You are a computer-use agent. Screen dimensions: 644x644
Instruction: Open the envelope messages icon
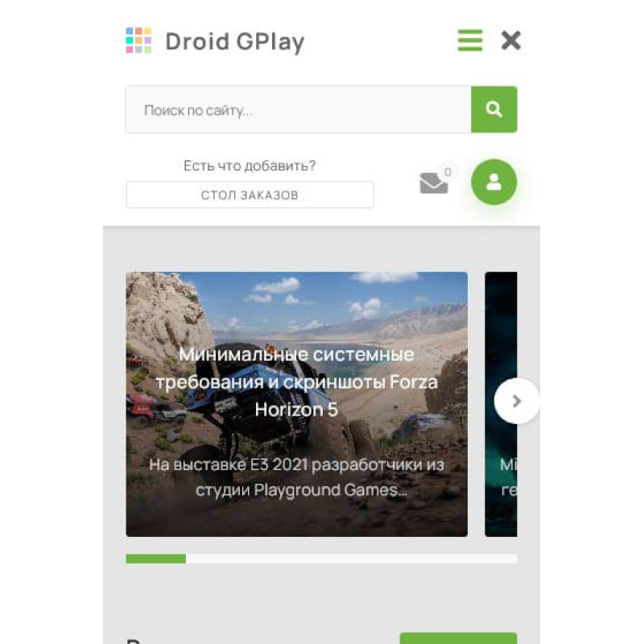433,184
